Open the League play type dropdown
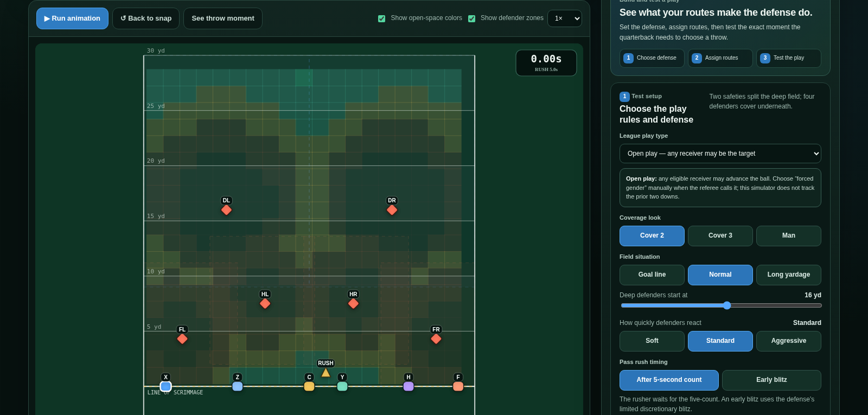Screen dimensions: 868x415 [x=720, y=154]
